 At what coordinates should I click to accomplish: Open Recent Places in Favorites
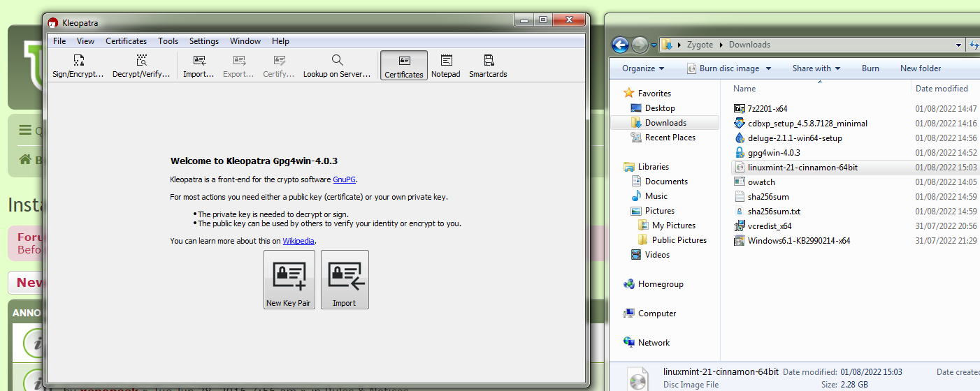coord(663,138)
